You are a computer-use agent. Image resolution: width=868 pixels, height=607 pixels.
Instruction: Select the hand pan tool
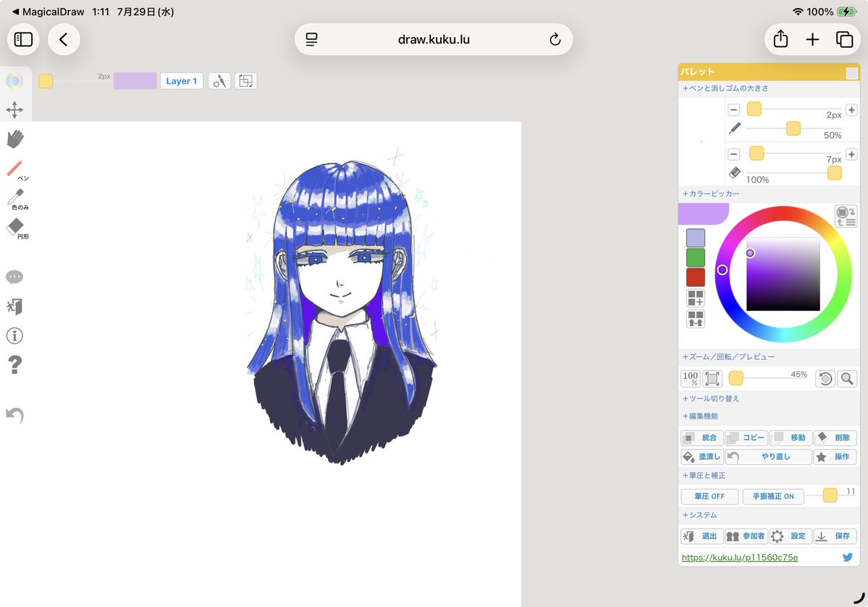click(15, 139)
